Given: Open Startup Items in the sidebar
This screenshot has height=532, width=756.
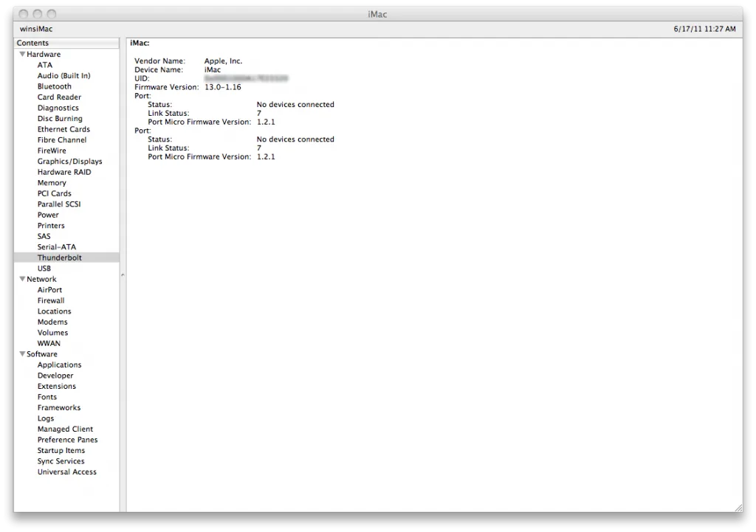Looking at the screenshot, I should (x=61, y=451).
